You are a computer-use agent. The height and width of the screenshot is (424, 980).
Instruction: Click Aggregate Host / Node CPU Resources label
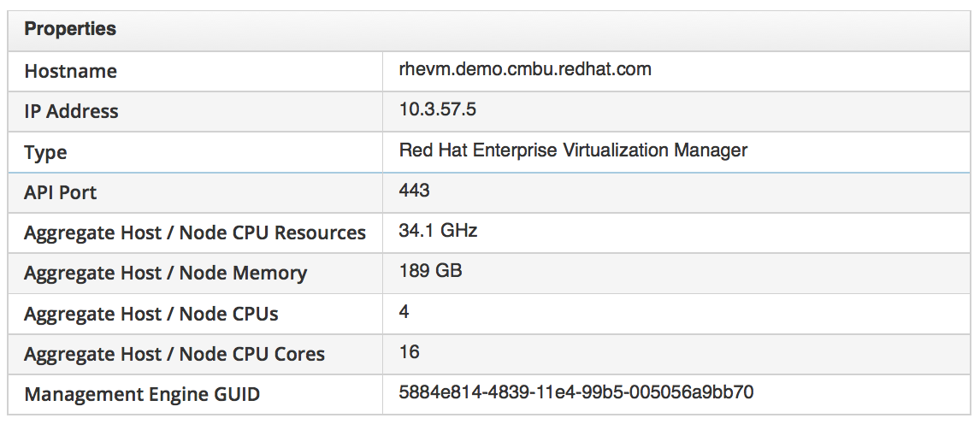pyautogui.click(x=195, y=233)
